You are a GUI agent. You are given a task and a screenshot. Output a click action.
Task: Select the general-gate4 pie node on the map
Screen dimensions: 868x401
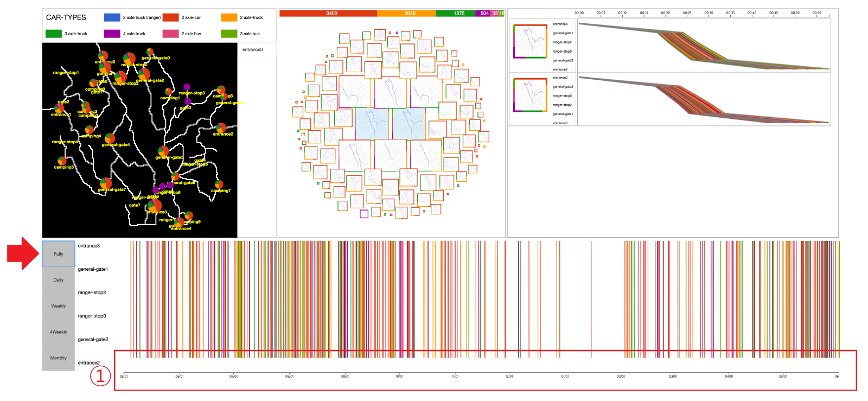[x=110, y=138]
